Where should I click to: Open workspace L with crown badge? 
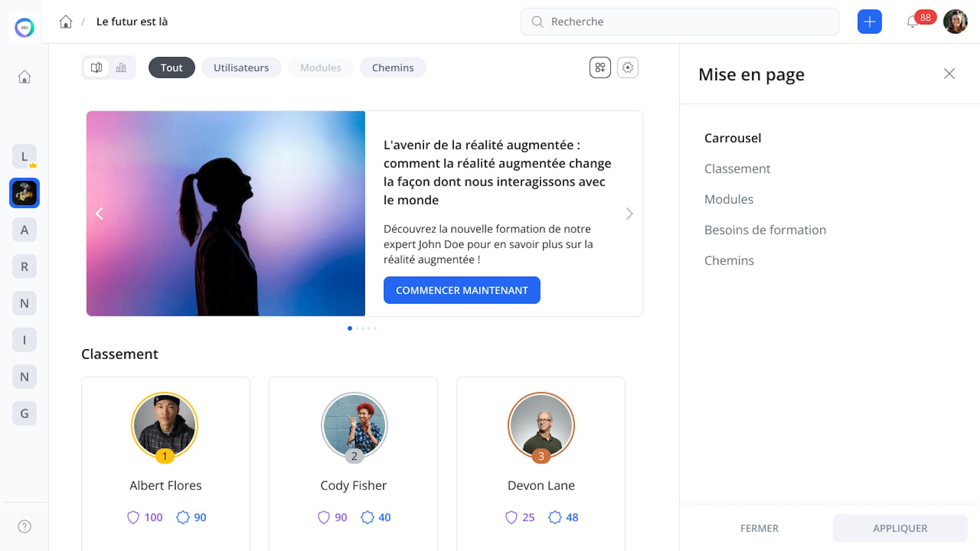pos(24,157)
